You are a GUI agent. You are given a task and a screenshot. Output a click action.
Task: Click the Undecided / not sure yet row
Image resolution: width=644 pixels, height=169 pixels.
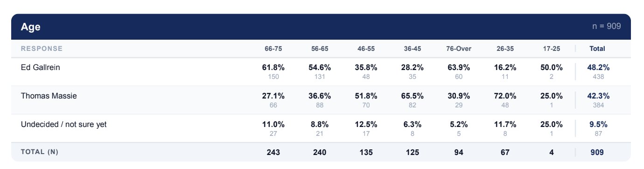[321, 128]
